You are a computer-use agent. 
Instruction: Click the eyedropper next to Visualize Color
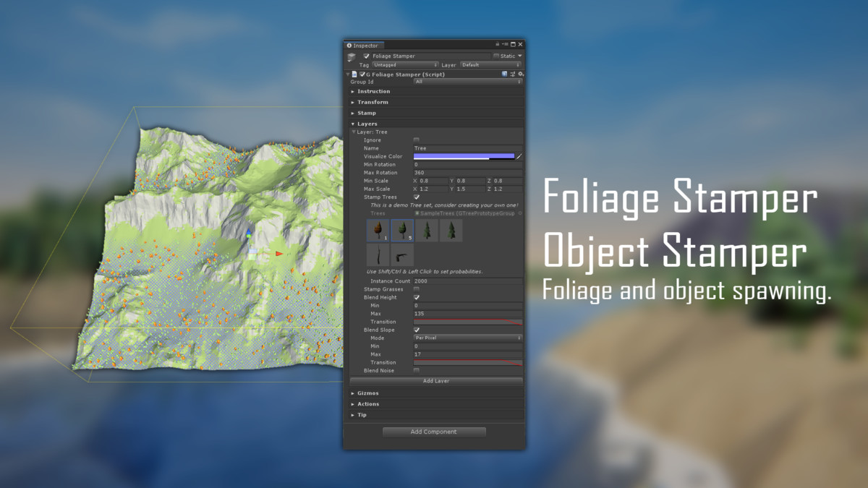[x=519, y=156]
